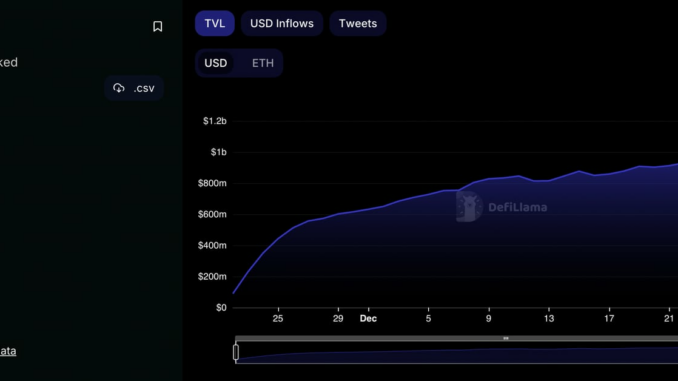Click the 25 date tick on the x-axis
This screenshot has height=381, width=678.
coord(278,319)
